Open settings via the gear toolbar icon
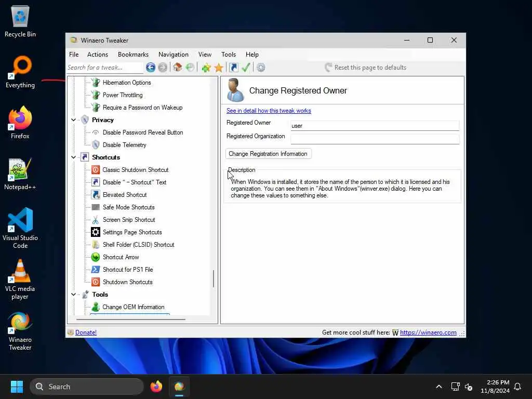 coord(261,68)
